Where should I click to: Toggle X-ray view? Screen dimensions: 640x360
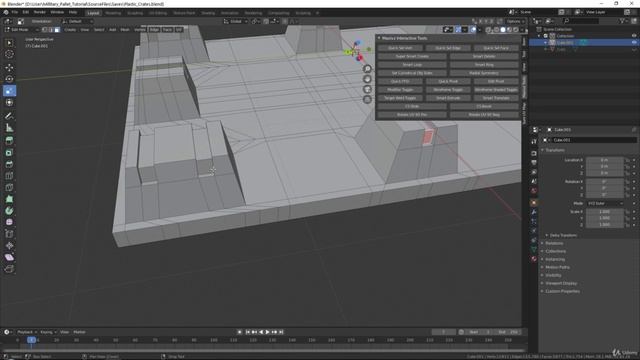[x=489, y=29]
